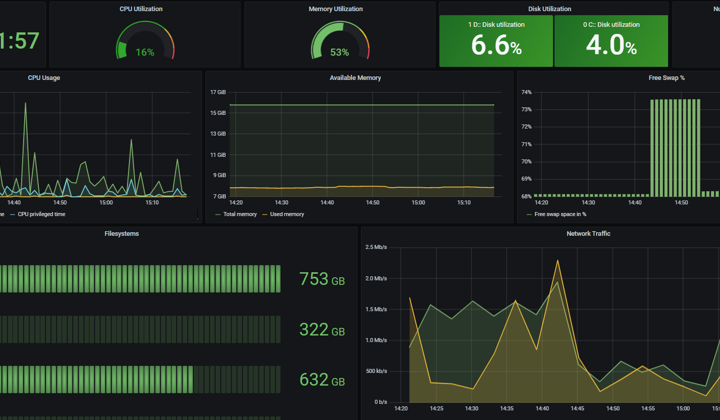Open the Filesystems panel title menu
Screen dimensions: 720x420
122,234
